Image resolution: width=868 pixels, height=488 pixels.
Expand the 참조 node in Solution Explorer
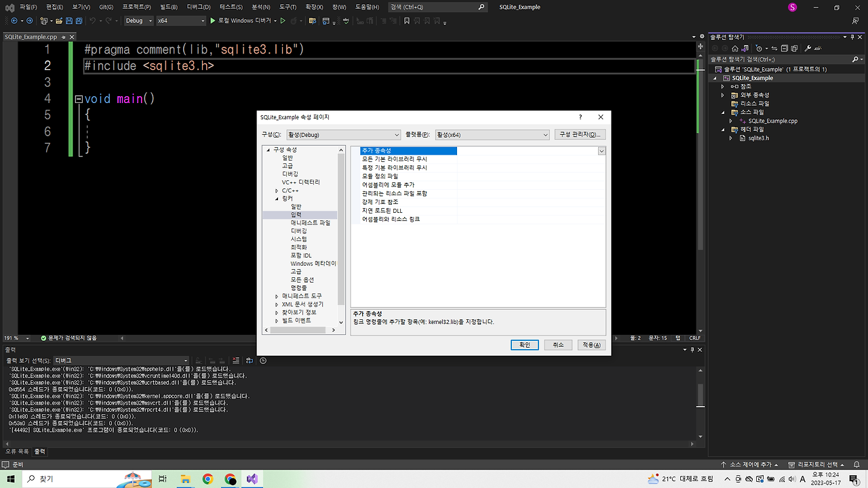click(x=723, y=87)
